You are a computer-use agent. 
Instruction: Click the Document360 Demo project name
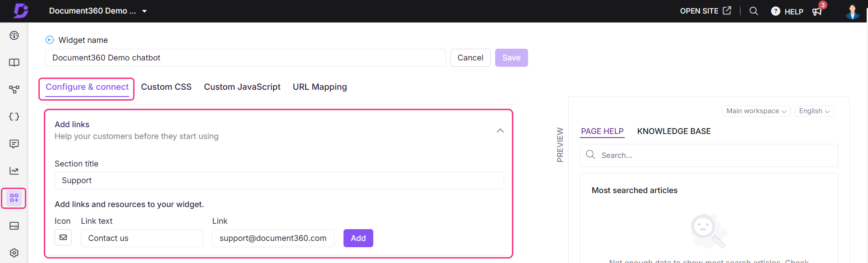93,11
